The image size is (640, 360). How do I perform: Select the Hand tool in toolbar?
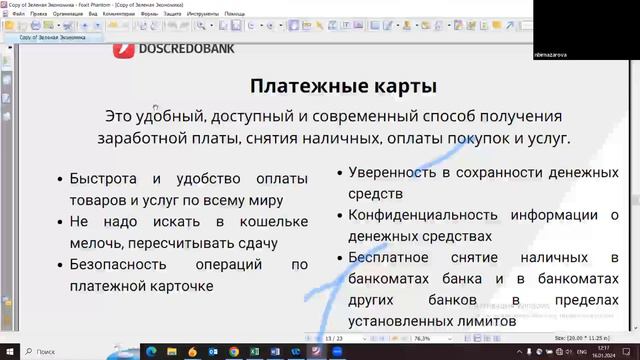(293, 25)
